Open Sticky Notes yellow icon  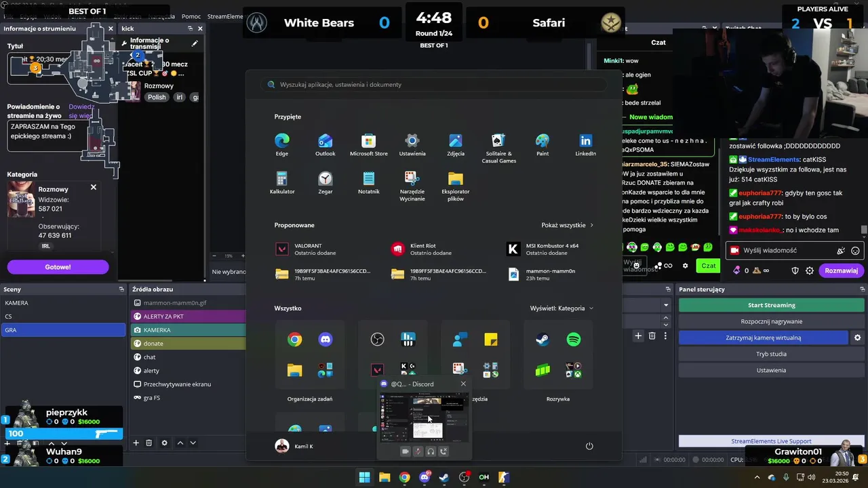[491, 340]
